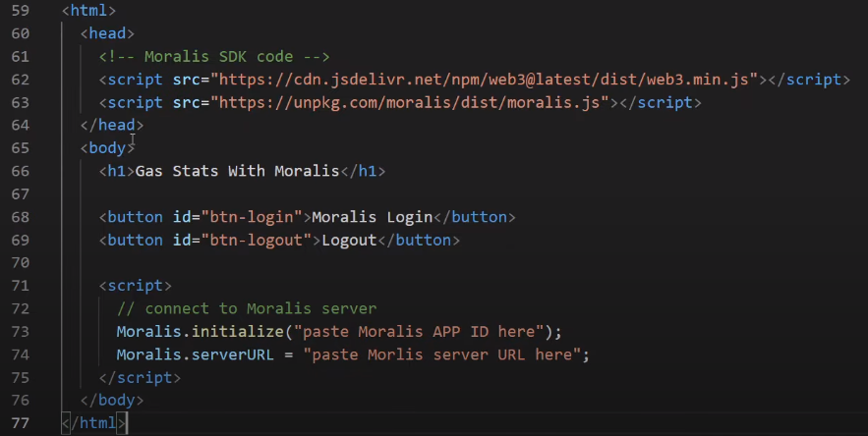Click the closing button tag on line 68
This screenshot has height=436, width=868.
point(475,217)
